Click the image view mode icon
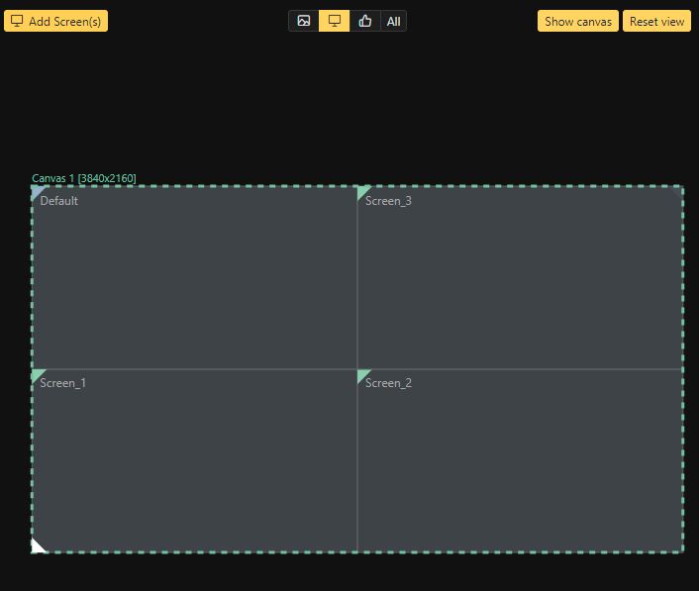The width and height of the screenshot is (700, 591). 304,21
